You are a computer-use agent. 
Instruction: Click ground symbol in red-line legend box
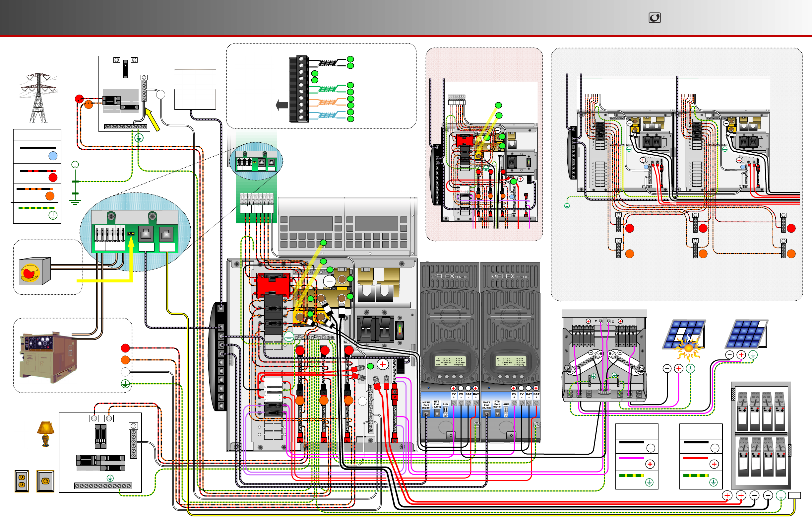click(x=714, y=482)
